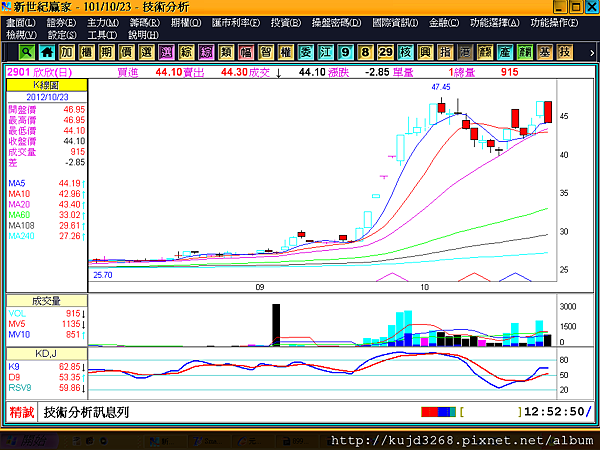The height and width of the screenshot is (450, 600).
Task: Select the 櫃 toolbar icon
Action: point(86,52)
